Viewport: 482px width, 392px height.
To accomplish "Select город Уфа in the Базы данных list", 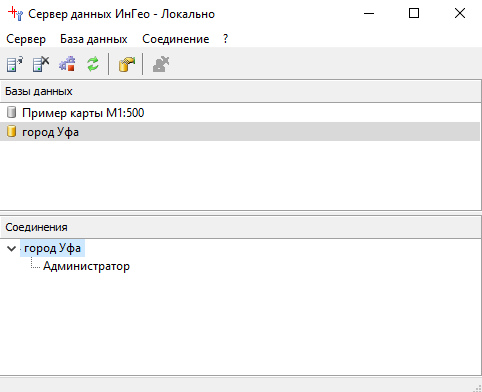I will (240, 132).
